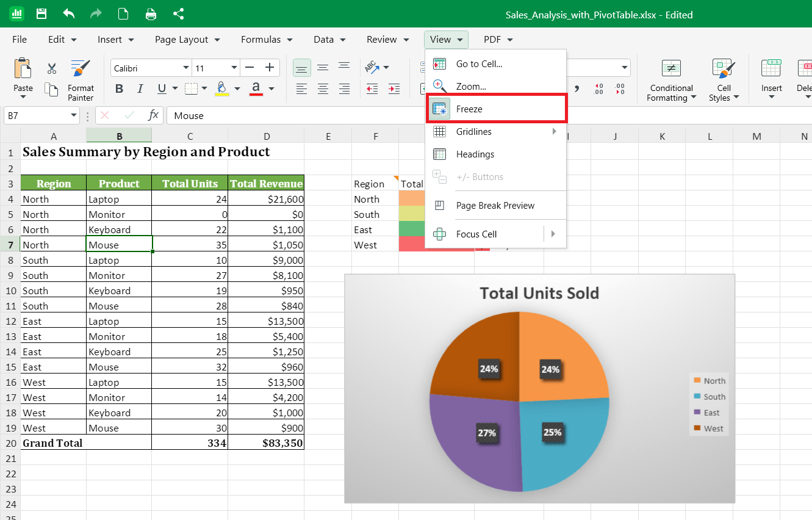Viewport: 812px width, 520px height.
Task: Open the Calibri font name dropdown
Action: pyautogui.click(x=186, y=68)
